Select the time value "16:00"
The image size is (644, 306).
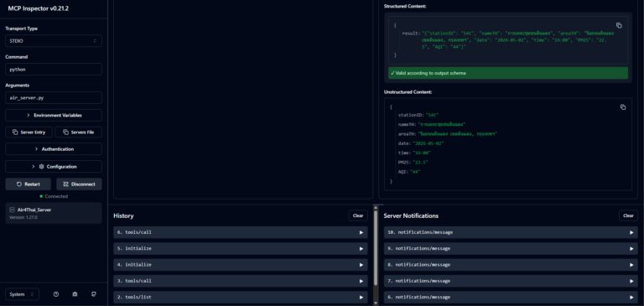(x=422, y=153)
